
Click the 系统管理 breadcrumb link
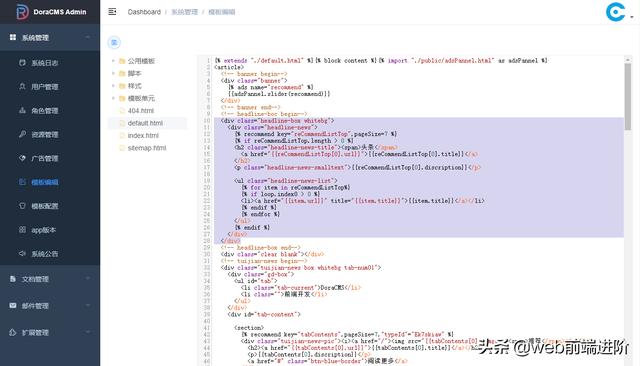pos(184,12)
